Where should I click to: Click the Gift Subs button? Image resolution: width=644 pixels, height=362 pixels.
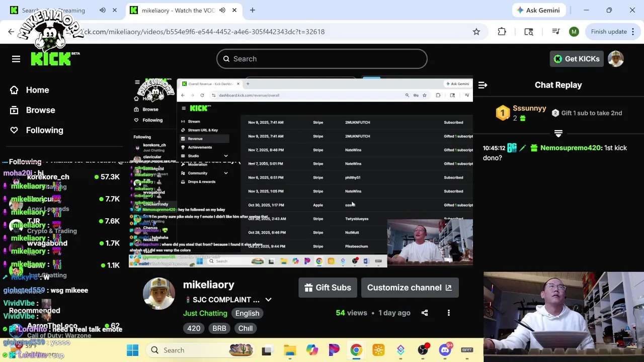[x=328, y=288]
